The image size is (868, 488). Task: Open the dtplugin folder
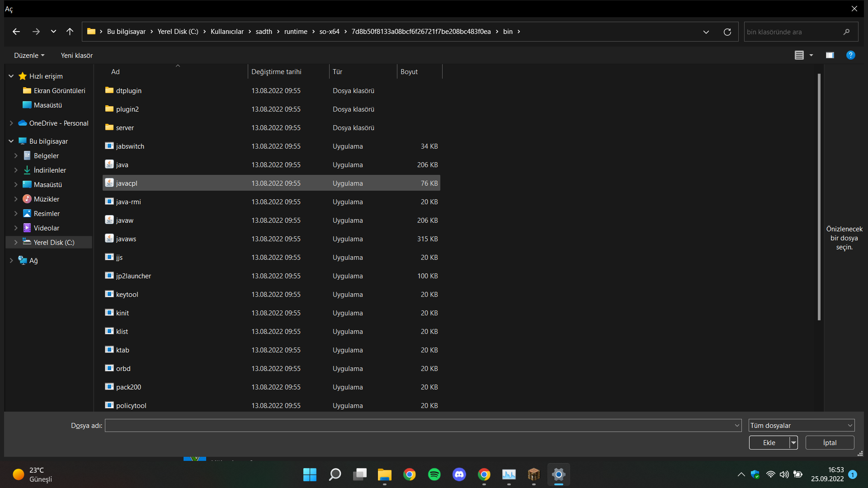pos(128,91)
